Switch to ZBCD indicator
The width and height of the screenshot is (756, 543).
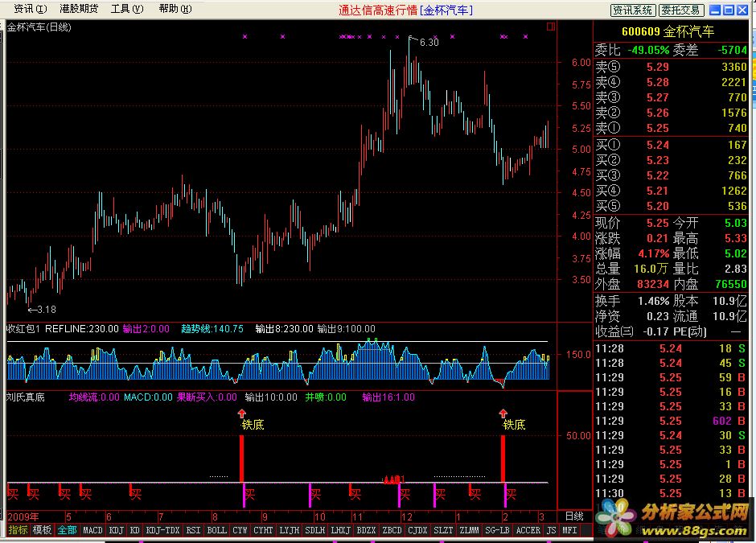(392, 530)
